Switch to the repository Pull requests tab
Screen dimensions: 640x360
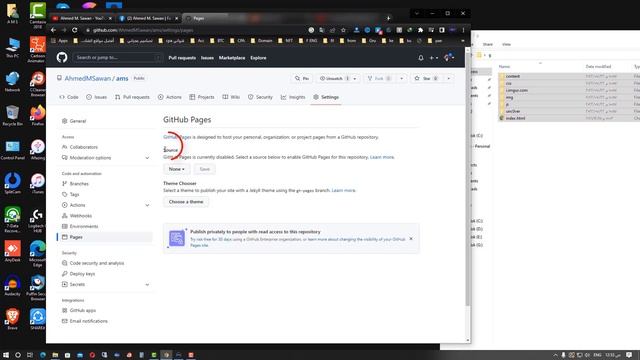pyautogui.click(x=132, y=97)
